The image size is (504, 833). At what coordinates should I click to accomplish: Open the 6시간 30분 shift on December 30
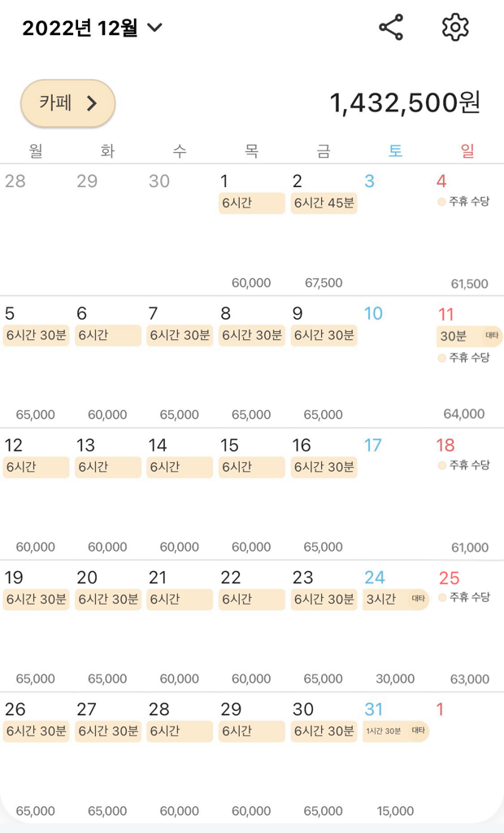pos(324,731)
